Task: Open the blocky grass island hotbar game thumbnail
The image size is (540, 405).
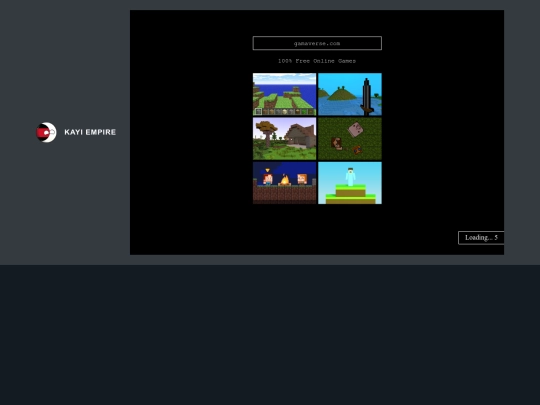Action: point(284,94)
